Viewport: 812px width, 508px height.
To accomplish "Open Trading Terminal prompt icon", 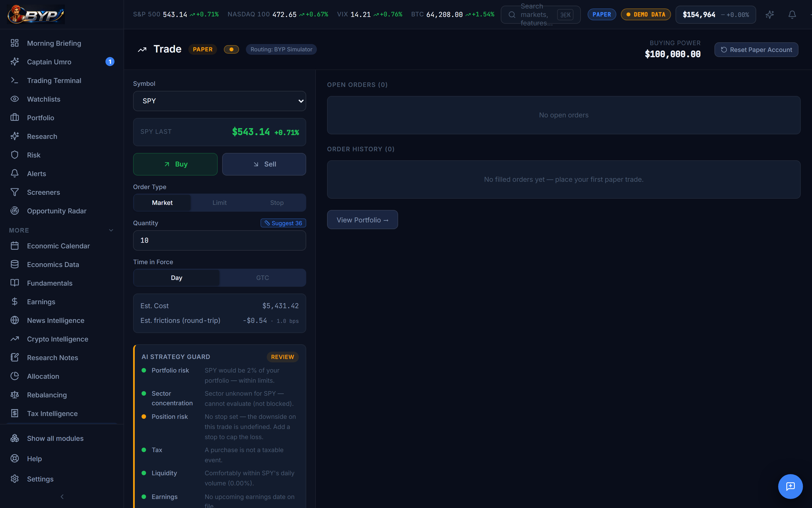I will [x=14, y=80].
